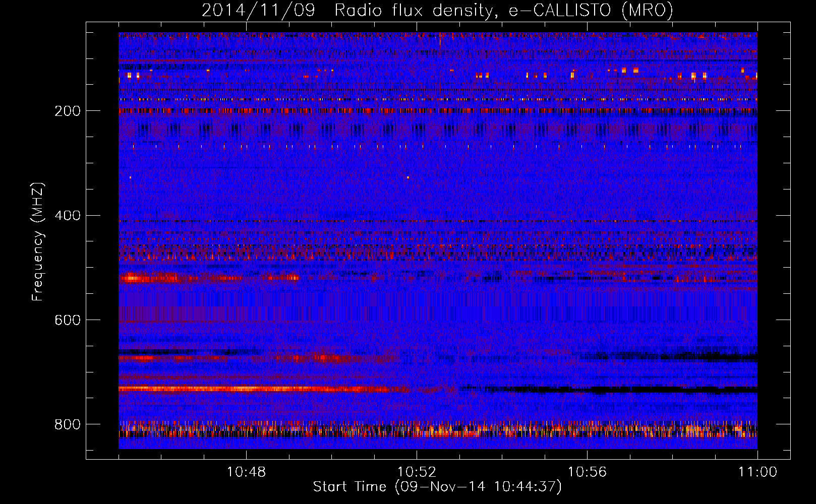Click the "600" frequency tick label
Screen dimensions: 816x504
coord(68,320)
